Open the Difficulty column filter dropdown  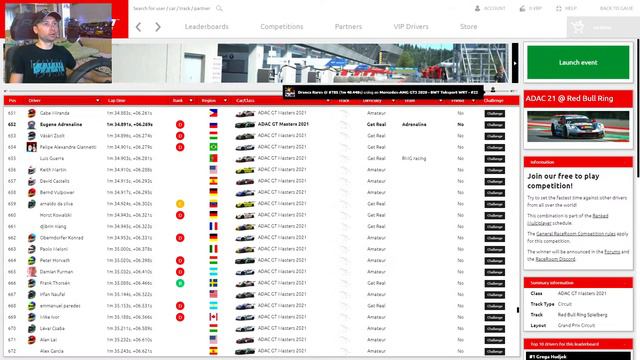point(393,100)
